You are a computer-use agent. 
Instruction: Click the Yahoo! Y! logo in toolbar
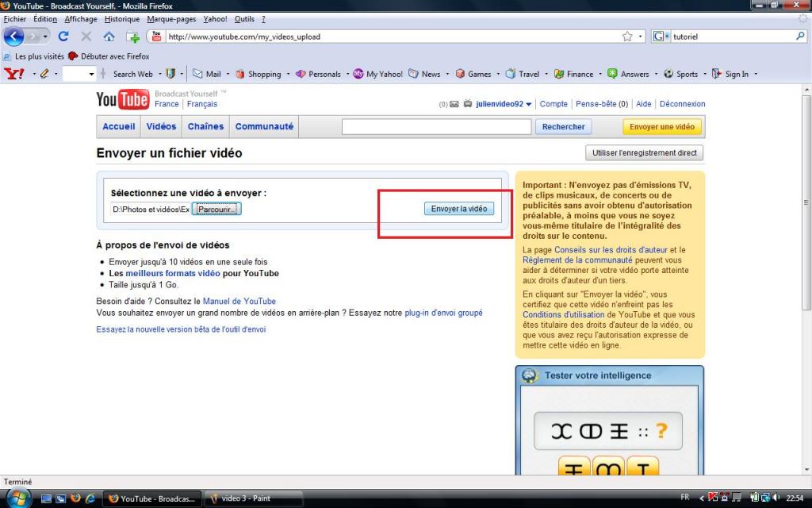(x=14, y=74)
